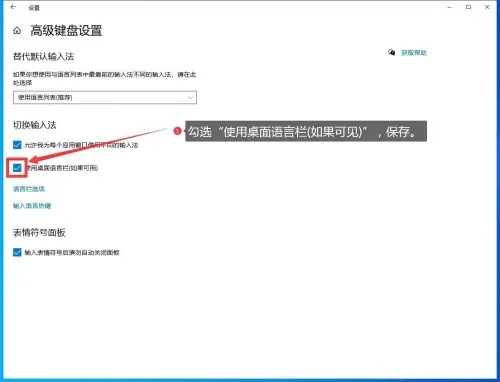Toggle 使用桌面语言栏 checkbox
The width and height of the screenshot is (500, 382).
[17, 168]
